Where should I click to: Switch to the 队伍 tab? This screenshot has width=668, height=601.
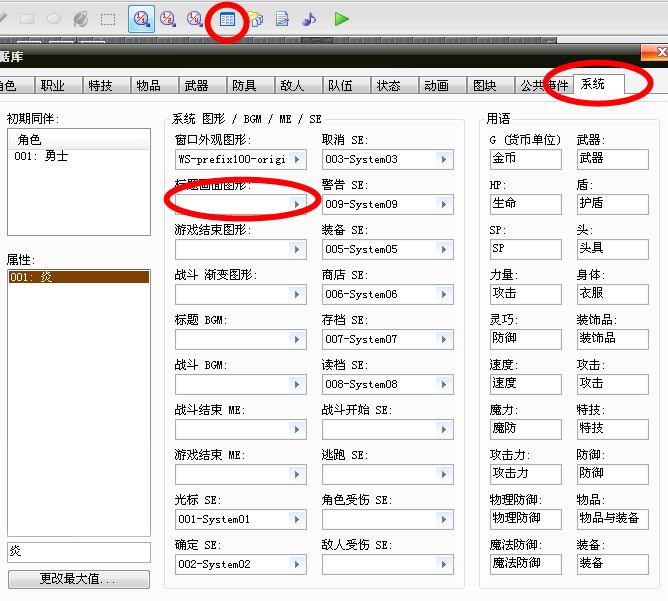346,85
